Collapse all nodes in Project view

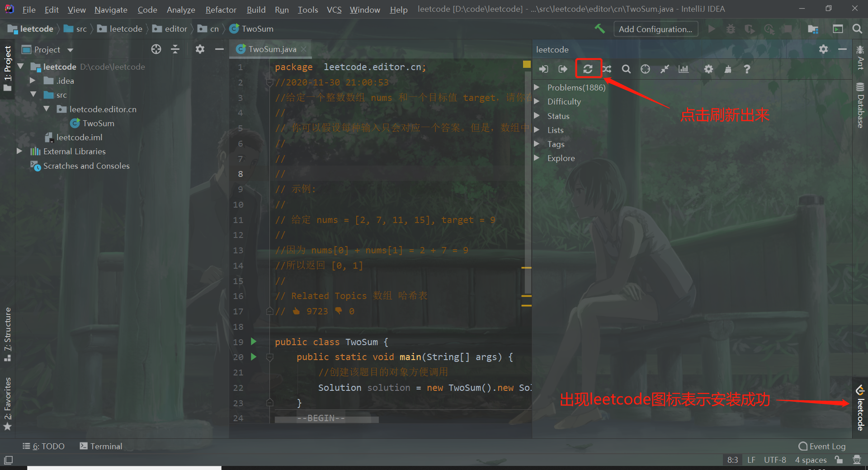point(175,49)
